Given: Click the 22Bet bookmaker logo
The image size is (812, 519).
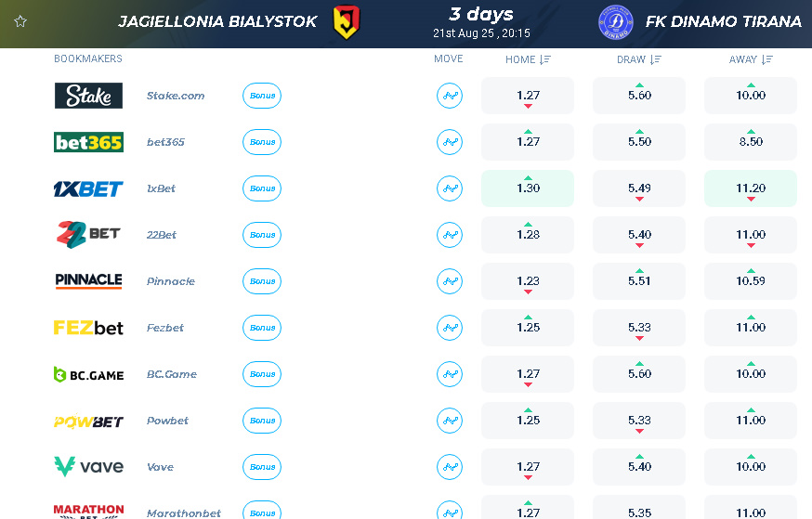Looking at the screenshot, I should click(88, 234).
